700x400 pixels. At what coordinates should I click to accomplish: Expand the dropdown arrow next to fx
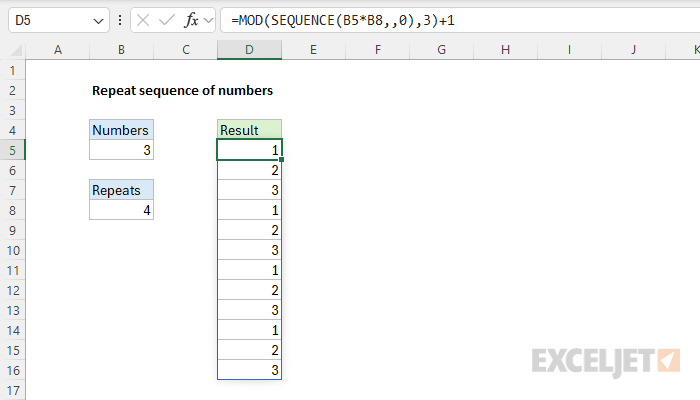208,21
